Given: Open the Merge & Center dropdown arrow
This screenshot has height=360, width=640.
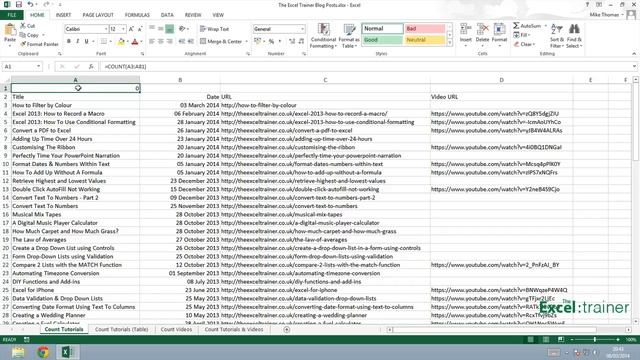Looking at the screenshot, I should click(x=247, y=41).
